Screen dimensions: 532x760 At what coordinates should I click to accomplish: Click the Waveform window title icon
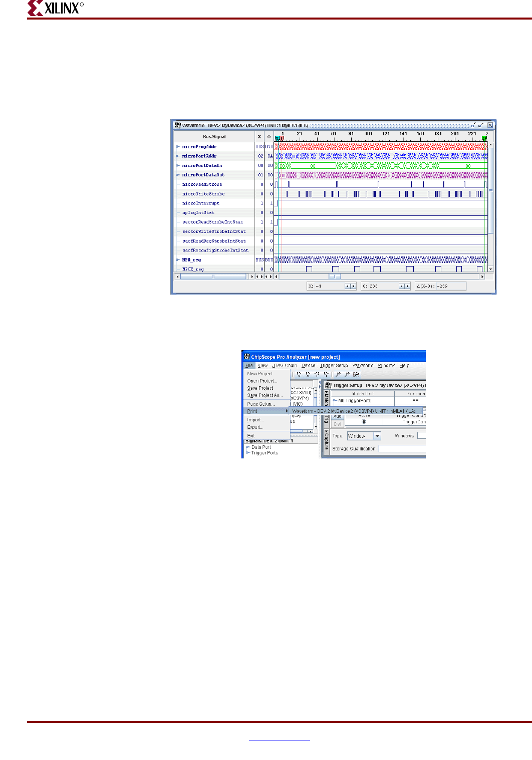pos(177,125)
